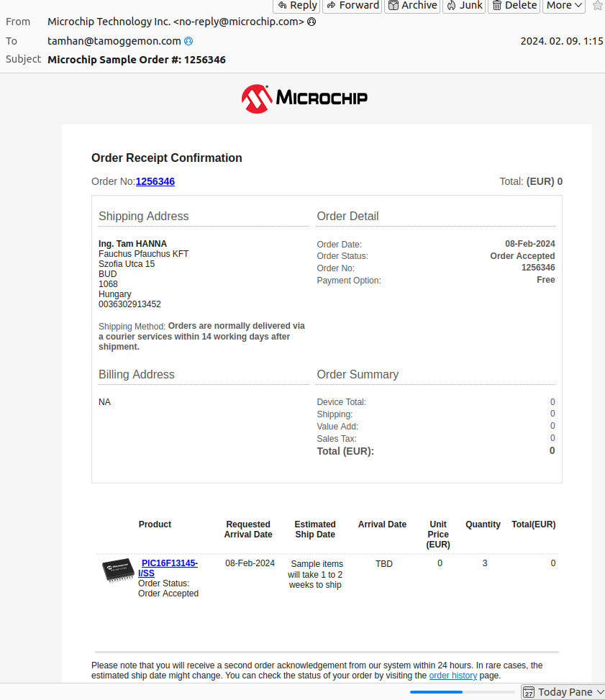Click the Sales Tax label
The image size is (605, 700).
(x=337, y=439)
